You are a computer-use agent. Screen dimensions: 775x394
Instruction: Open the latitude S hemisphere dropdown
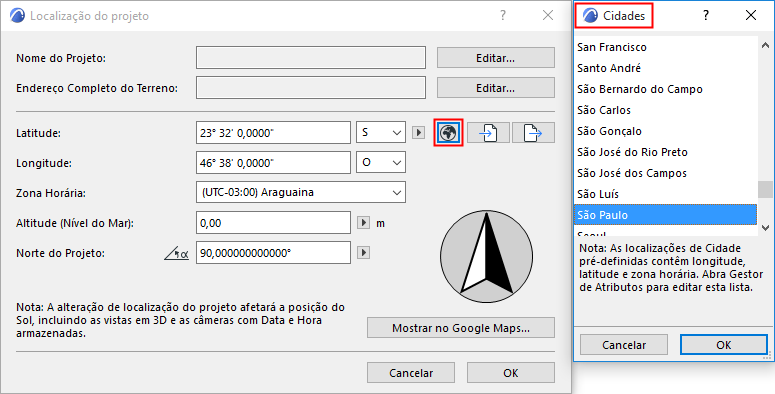pos(381,132)
